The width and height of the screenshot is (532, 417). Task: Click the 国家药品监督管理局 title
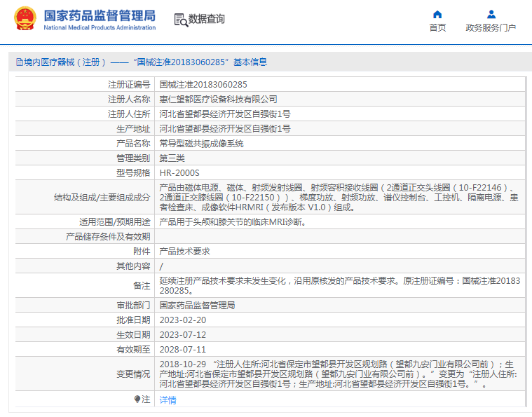pos(100,16)
